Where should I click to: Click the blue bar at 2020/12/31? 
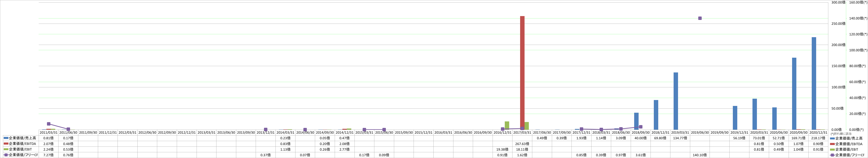(x=814, y=83)
